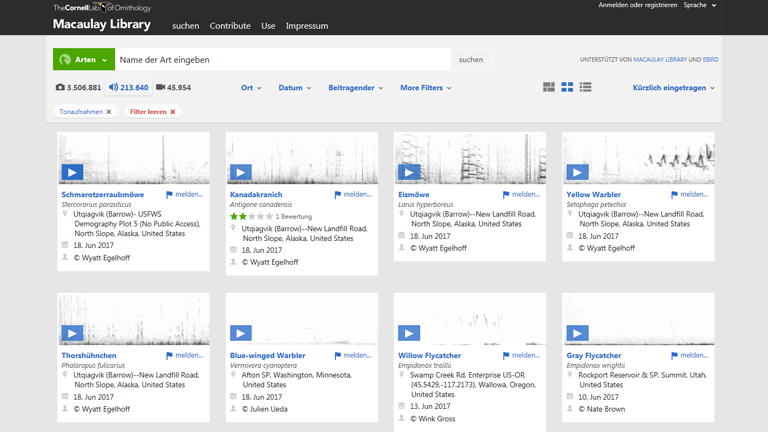Open the Eismöwe species title
Image resolution: width=768 pixels, height=432 pixels.
(414, 194)
